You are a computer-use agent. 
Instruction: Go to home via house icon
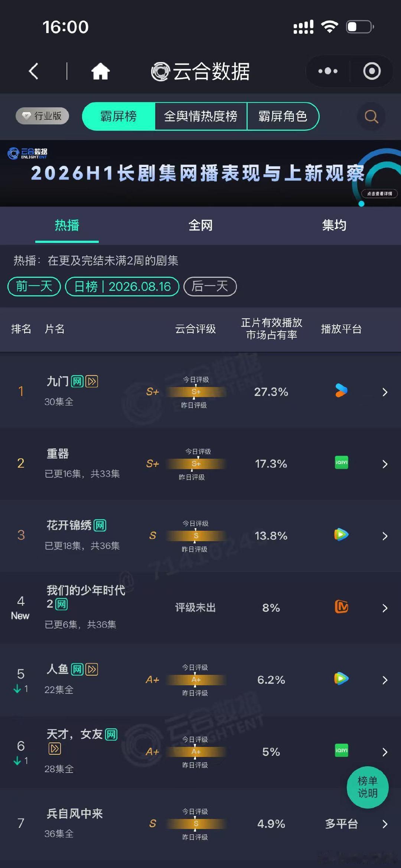pos(101,71)
